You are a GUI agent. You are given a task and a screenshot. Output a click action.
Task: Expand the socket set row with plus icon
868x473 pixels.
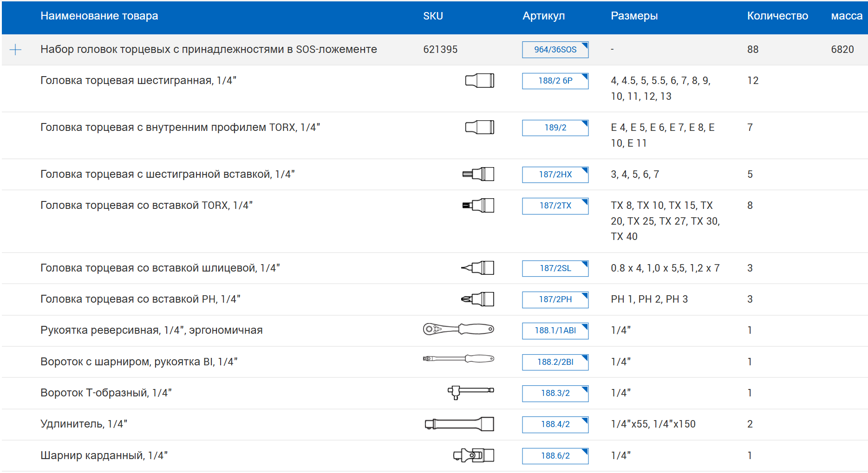pos(15,50)
